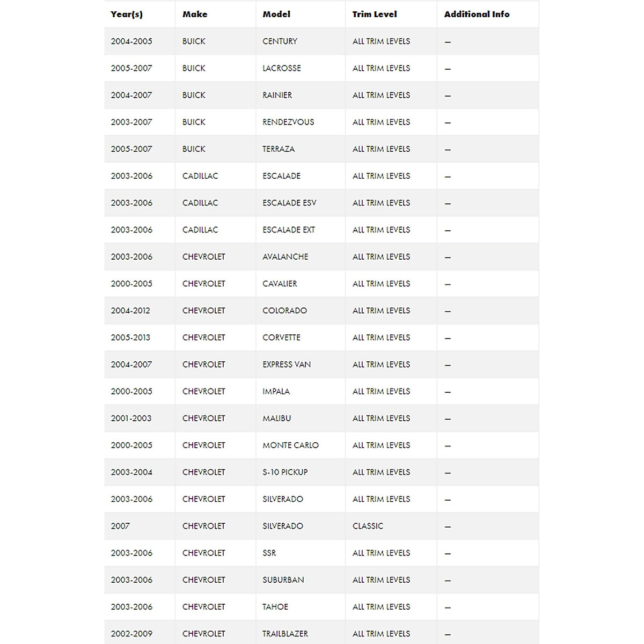644x644 pixels.
Task: Click the Express Van model cell
Action: (287, 364)
